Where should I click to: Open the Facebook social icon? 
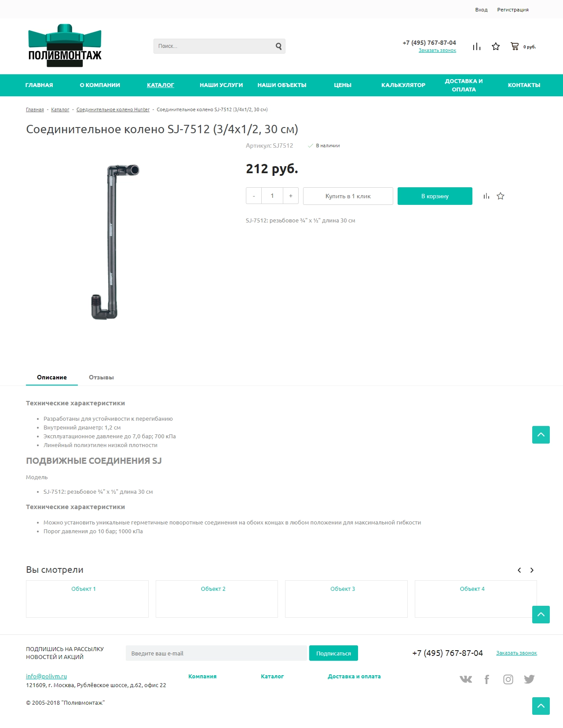487,680
